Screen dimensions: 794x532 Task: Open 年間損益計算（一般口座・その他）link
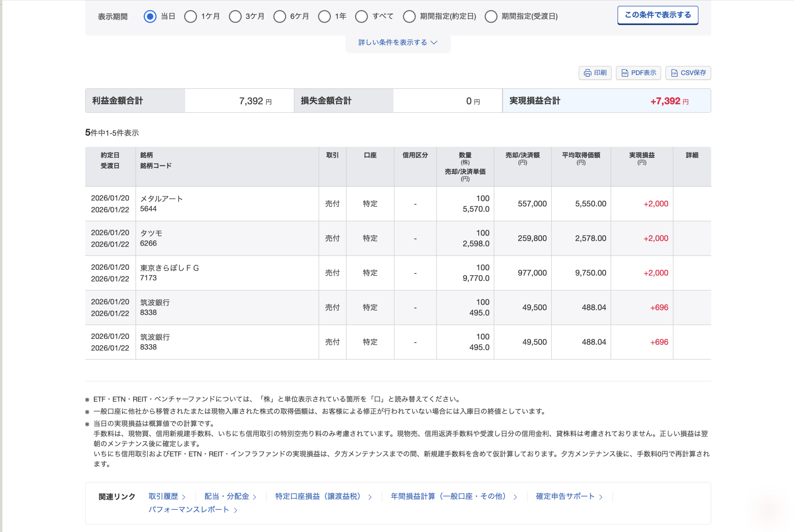(448, 496)
